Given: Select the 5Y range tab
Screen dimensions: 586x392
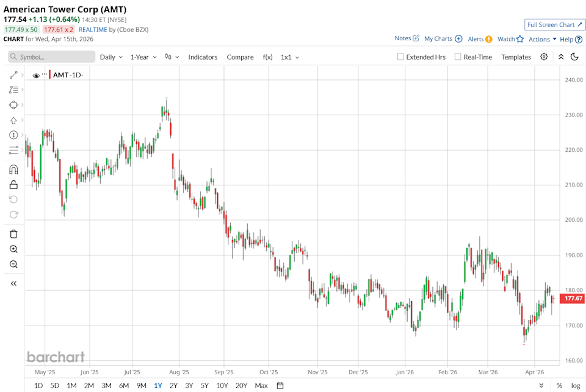Looking at the screenshot, I should [x=204, y=385].
